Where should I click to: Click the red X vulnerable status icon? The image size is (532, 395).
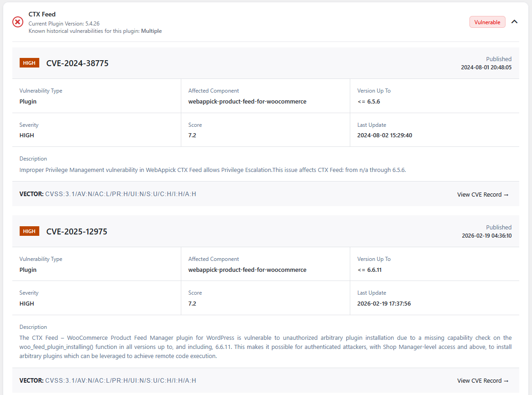coord(18,22)
